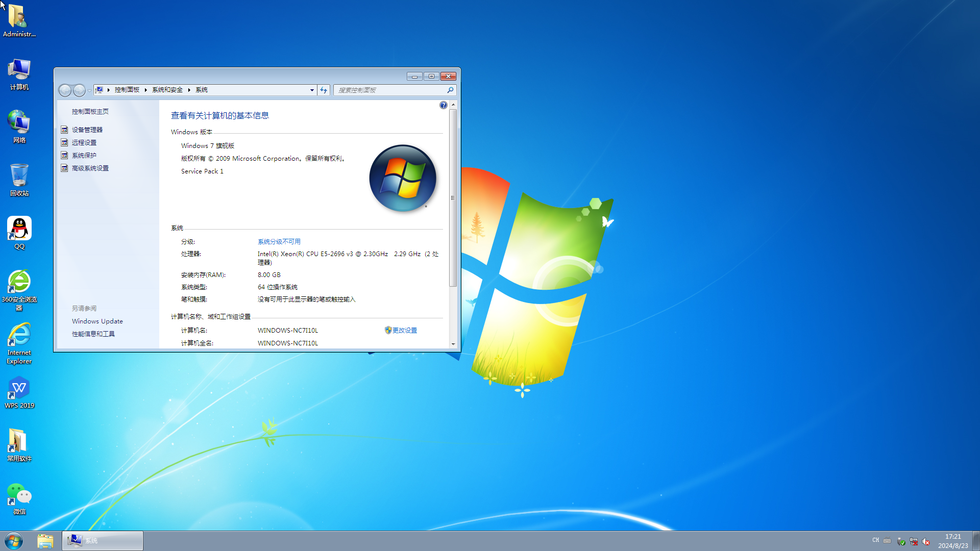The width and height of the screenshot is (980, 551).
Task: Click the 64 位操作系统 text
Action: point(278,287)
